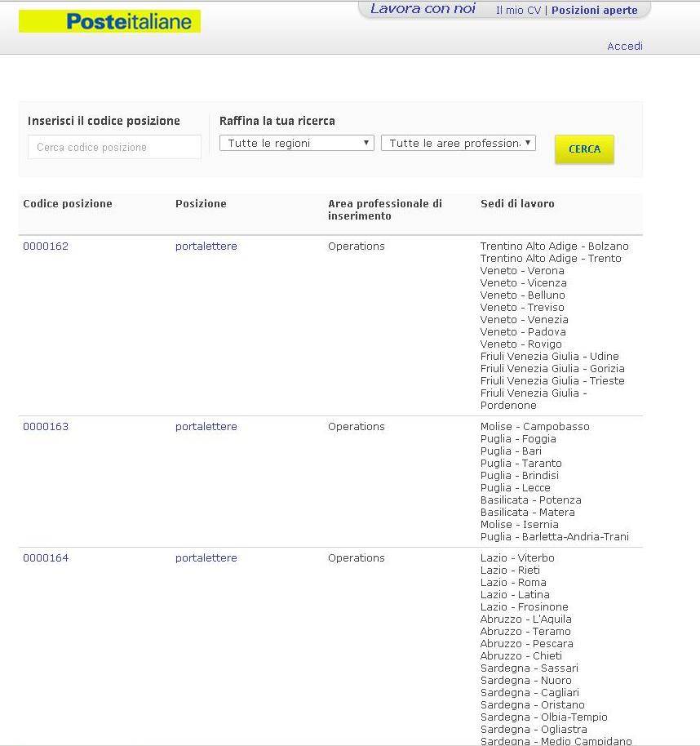Click the Posizione column header
Viewport: 700px width, 746px height.
coord(201,204)
